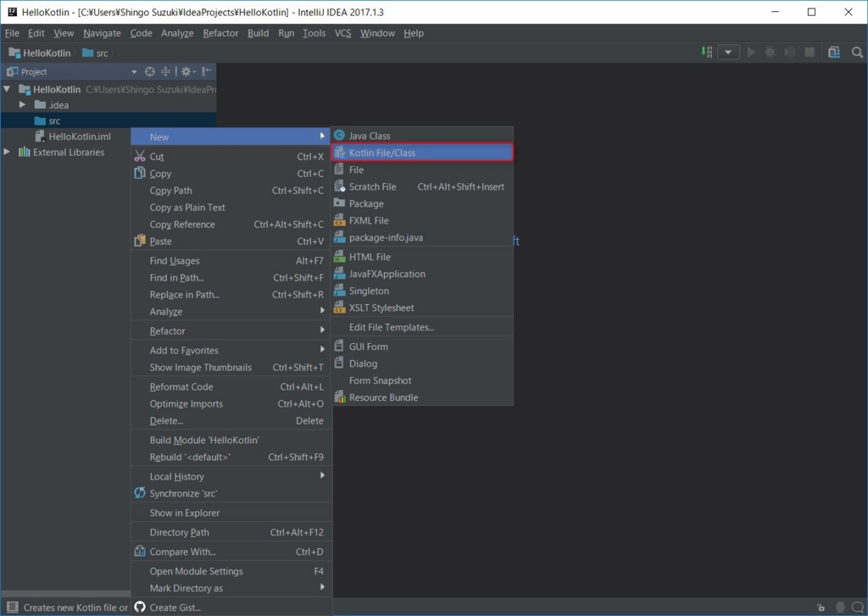Open the VCS menu
This screenshot has height=616, width=868.
pos(342,33)
